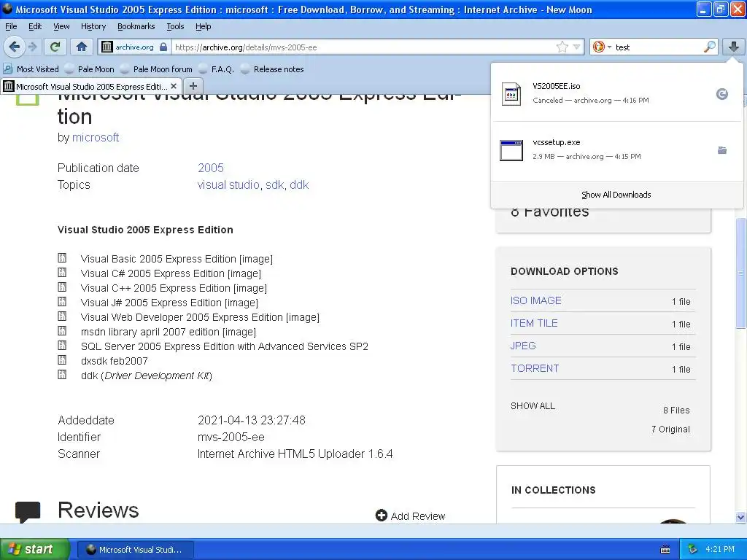The image size is (747, 560).
Task: Open the Bookmarks menu
Action: [x=136, y=26]
